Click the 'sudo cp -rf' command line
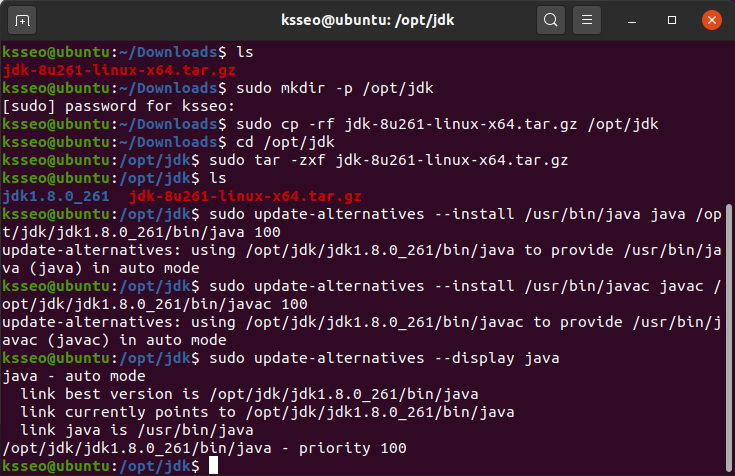The height and width of the screenshot is (476, 735). coord(447,124)
